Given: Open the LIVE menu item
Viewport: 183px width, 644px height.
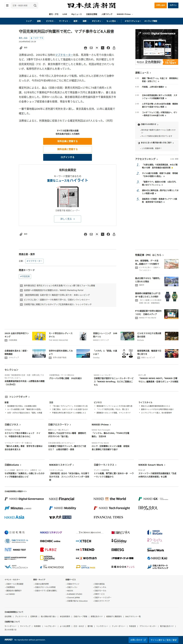Looking at the screenshot, I should [x=65, y=14].
